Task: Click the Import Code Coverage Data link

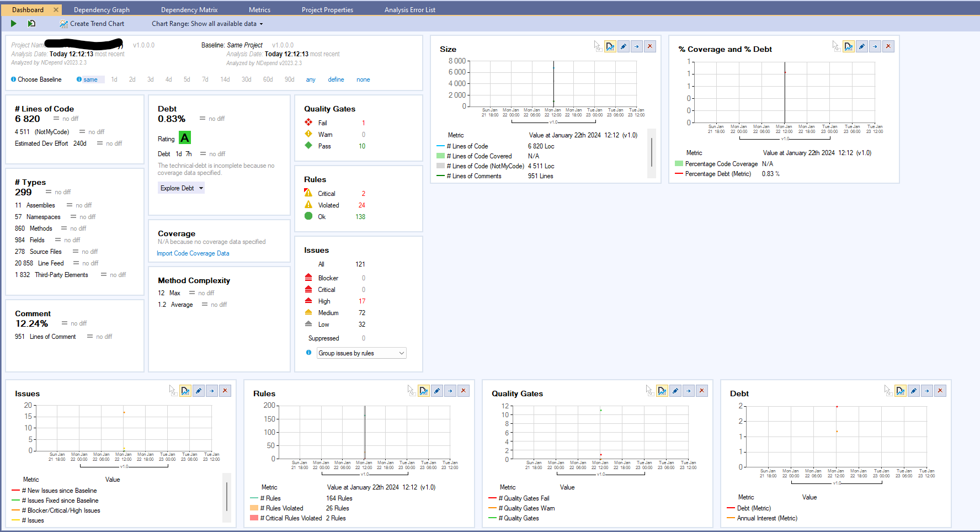Action: (x=193, y=253)
